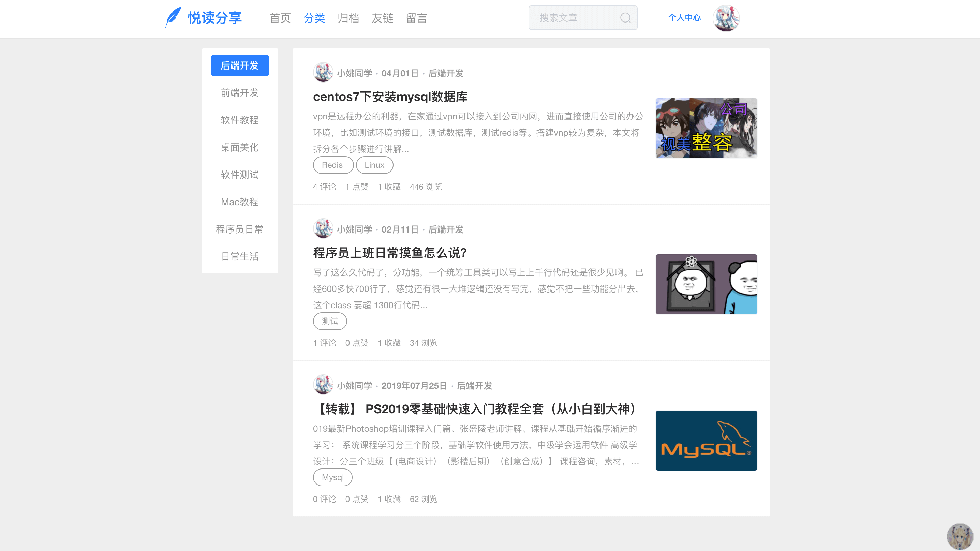Open the MySQL logo thumbnail
Screen dimensions: 980x551
[706, 440]
